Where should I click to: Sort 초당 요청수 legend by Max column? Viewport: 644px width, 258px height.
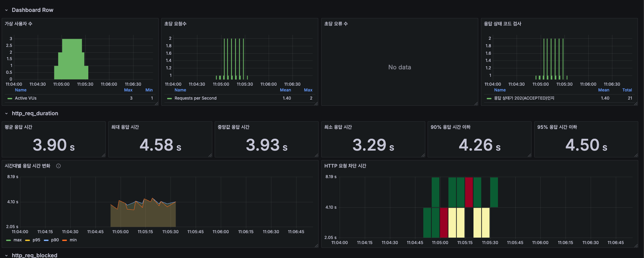point(308,90)
